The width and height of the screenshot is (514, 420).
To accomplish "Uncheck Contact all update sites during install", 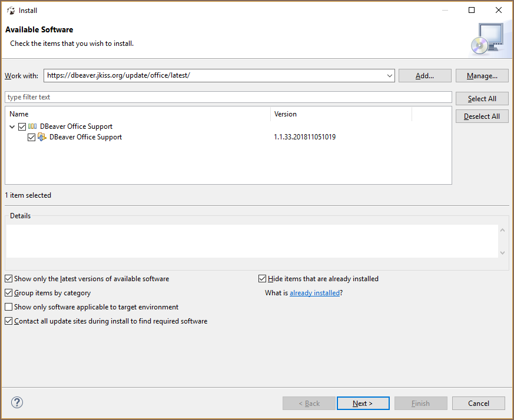I will pos(9,321).
